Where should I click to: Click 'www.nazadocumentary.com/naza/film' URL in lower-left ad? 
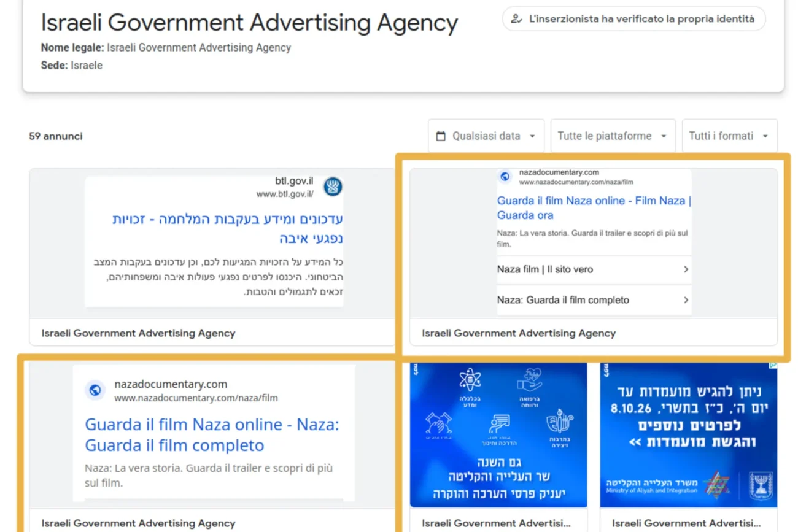pos(196,398)
